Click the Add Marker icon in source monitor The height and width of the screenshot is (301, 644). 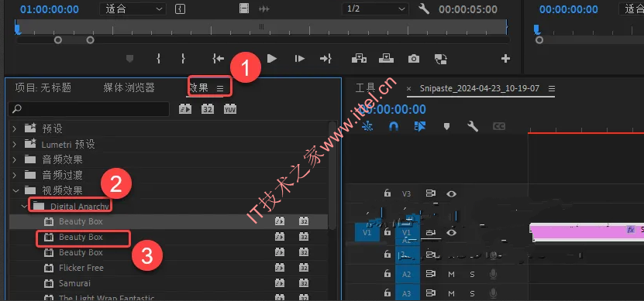(x=129, y=59)
